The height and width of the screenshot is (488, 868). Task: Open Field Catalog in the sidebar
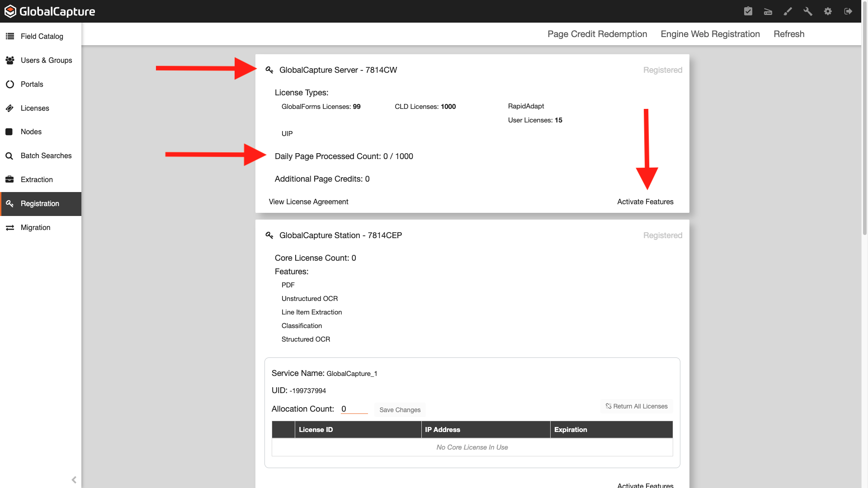[x=42, y=36]
